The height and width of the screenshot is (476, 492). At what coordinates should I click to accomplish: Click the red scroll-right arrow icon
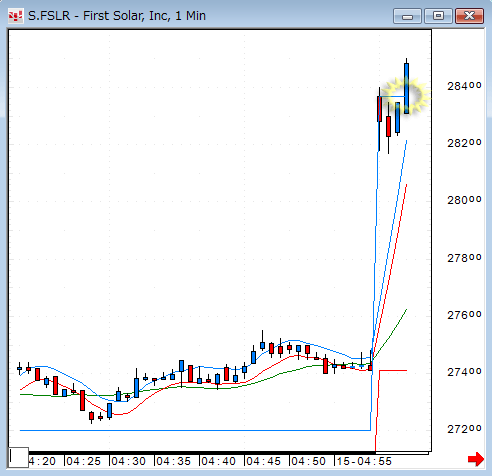click(x=476, y=459)
